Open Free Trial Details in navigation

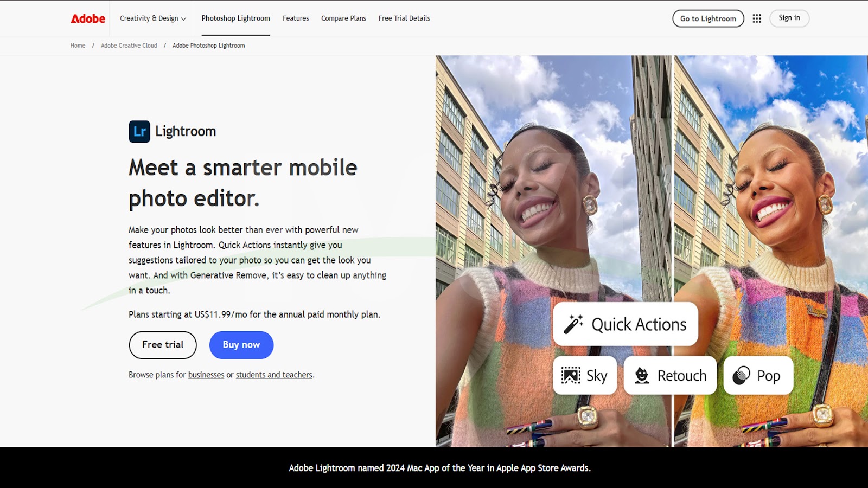[x=404, y=18]
